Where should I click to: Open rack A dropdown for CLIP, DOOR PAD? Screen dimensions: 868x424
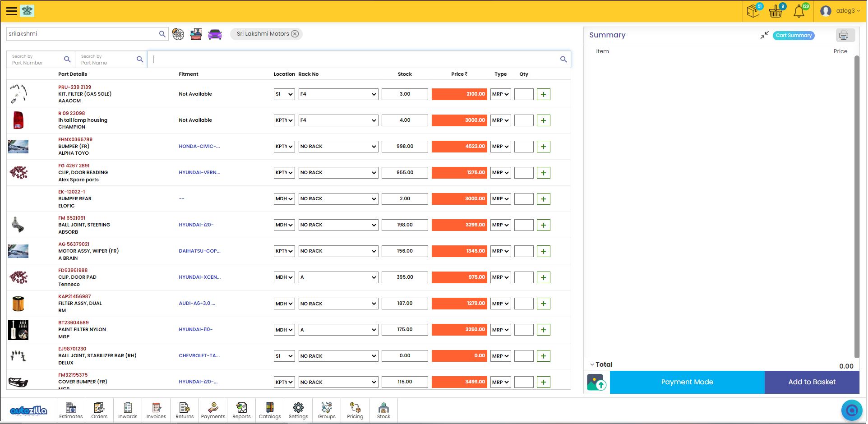(338, 277)
